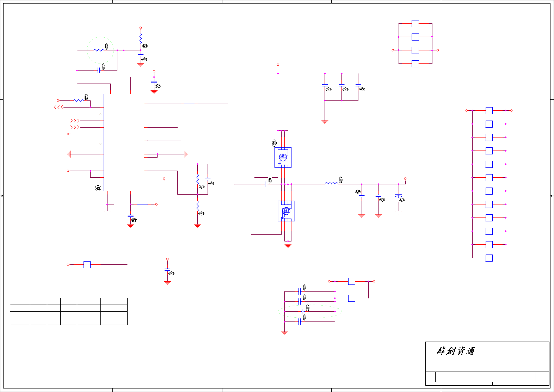Select the inductor coil symbol

(331, 183)
